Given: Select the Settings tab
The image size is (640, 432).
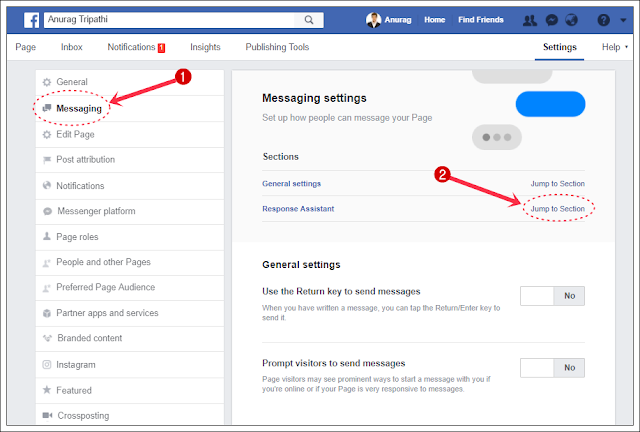Looking at the screenshot, I should point(560,47).
